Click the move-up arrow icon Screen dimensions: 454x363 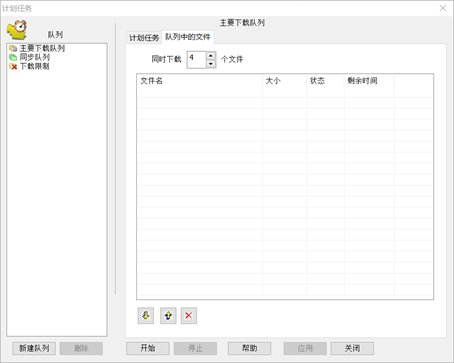coord(168,315)
